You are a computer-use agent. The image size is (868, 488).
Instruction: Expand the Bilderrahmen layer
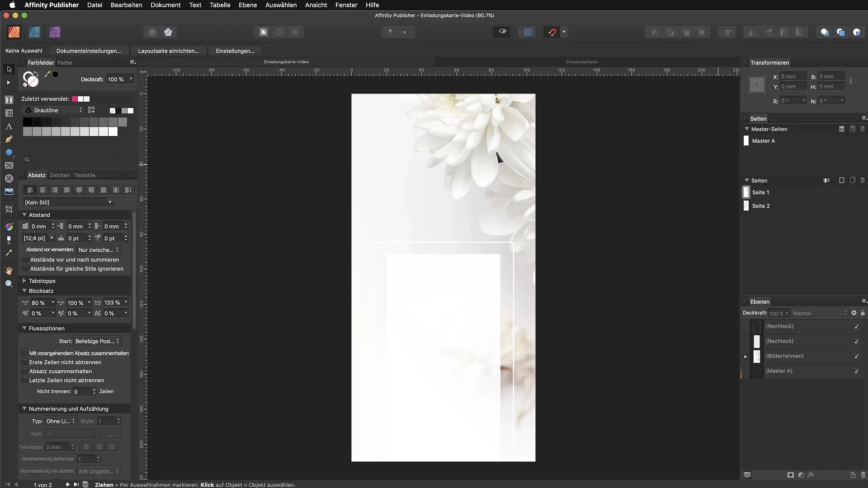[746, 357]
